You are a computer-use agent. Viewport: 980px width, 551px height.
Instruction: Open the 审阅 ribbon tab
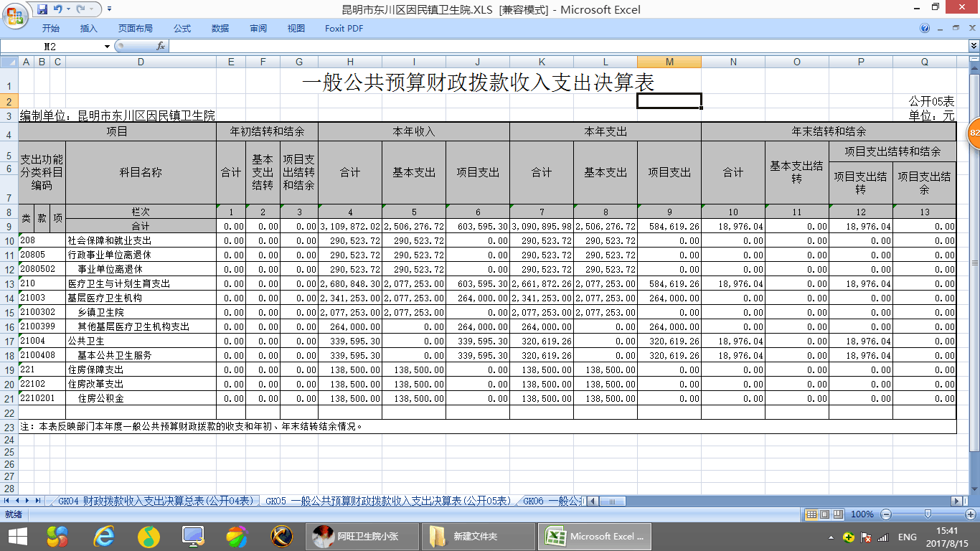tap(258, 29)
